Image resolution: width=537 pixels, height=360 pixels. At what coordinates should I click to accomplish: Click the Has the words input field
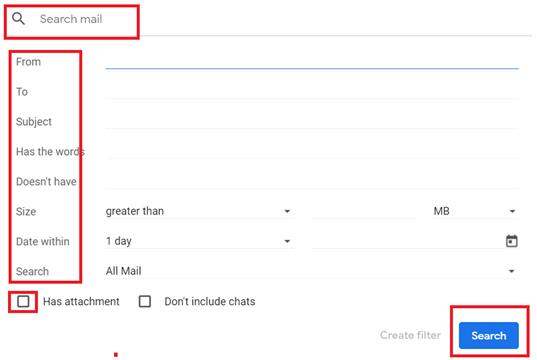click(312, 151)
